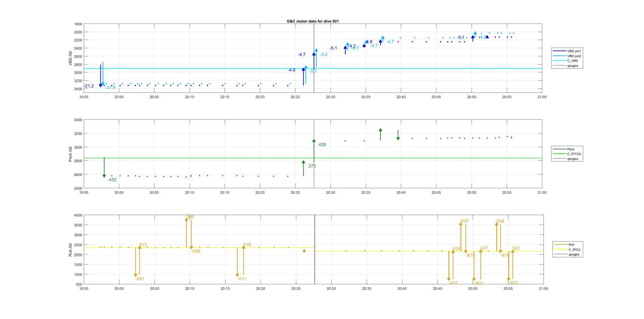Click the '-5.2' data label

click(324, 54)
